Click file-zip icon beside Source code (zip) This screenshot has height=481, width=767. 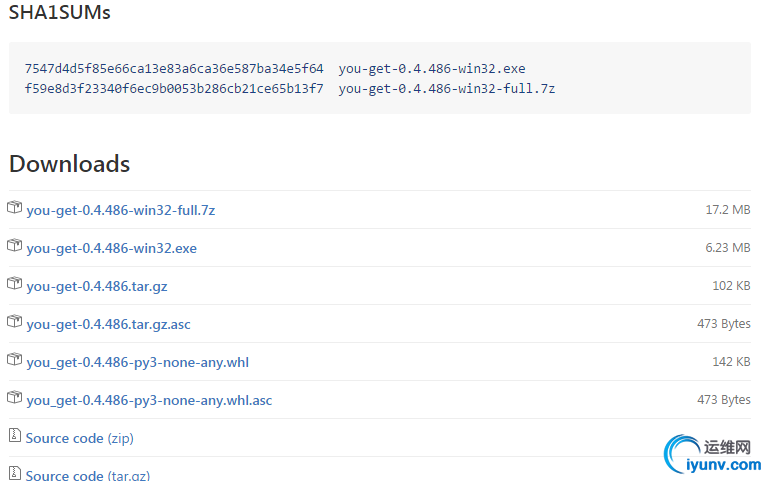(x=14, y=436)
